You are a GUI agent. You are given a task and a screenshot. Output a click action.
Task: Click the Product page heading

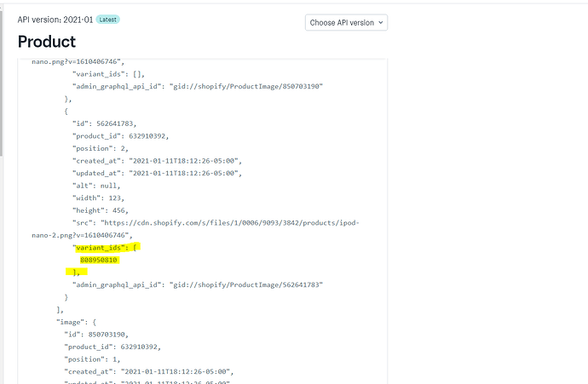click(x=47, y=42)
